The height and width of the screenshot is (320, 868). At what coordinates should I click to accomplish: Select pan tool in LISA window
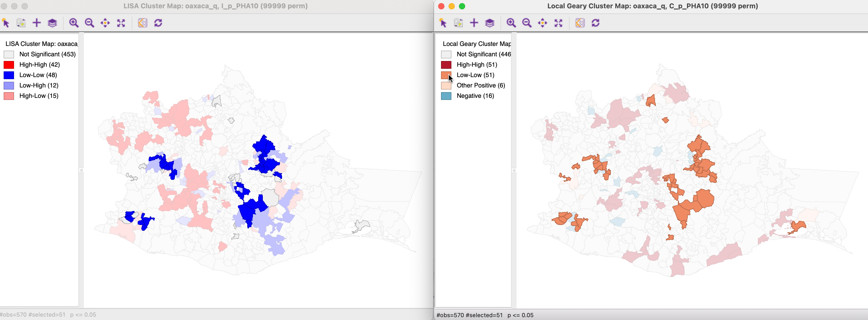(105, 23)
